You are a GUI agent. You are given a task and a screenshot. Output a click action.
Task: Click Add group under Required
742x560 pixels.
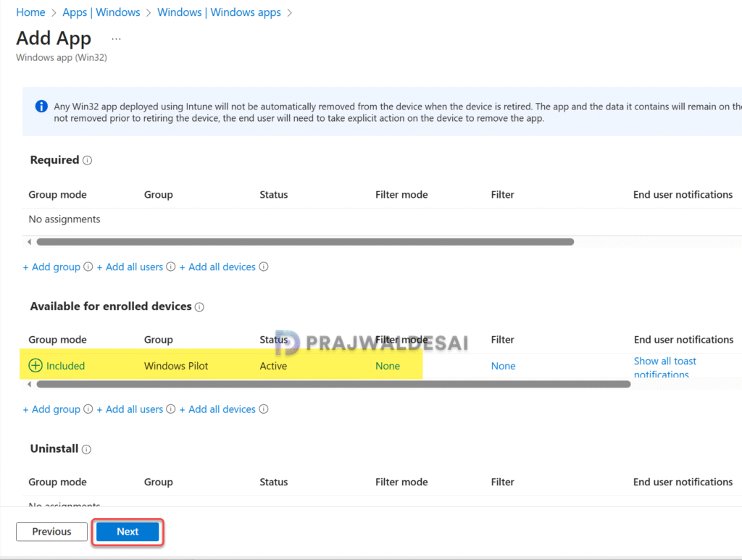51,267
